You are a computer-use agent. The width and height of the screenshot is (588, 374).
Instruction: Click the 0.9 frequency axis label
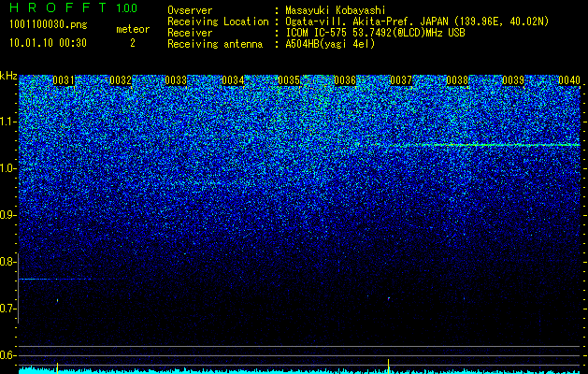tap(7, 215)
